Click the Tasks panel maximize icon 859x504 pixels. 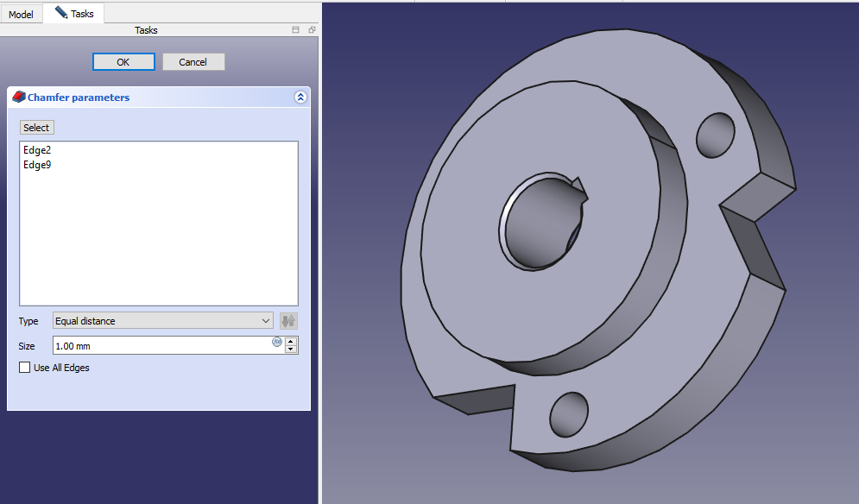coord(295,30)
